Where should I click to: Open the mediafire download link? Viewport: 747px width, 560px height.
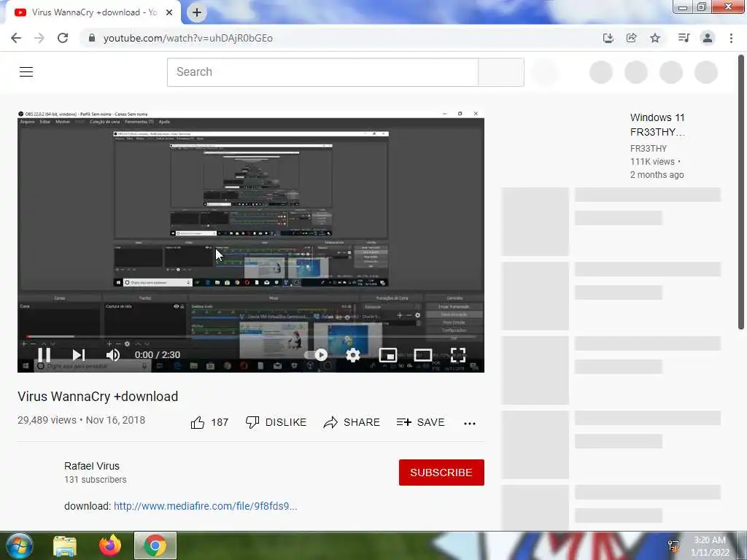click(x=205, y=506)
